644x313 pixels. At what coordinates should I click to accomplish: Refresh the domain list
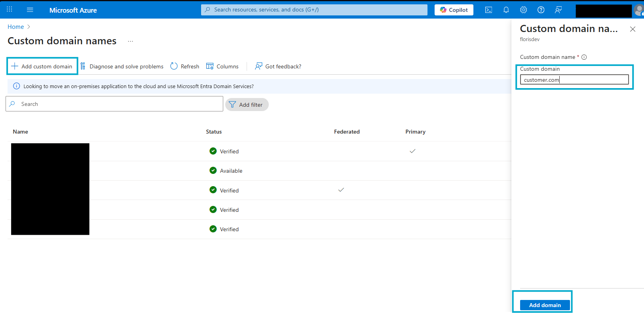pos(185,66)
